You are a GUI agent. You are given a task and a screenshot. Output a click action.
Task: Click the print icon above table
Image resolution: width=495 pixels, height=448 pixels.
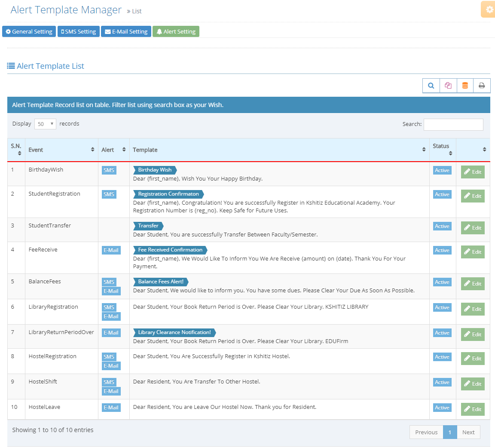click(482, 86)
